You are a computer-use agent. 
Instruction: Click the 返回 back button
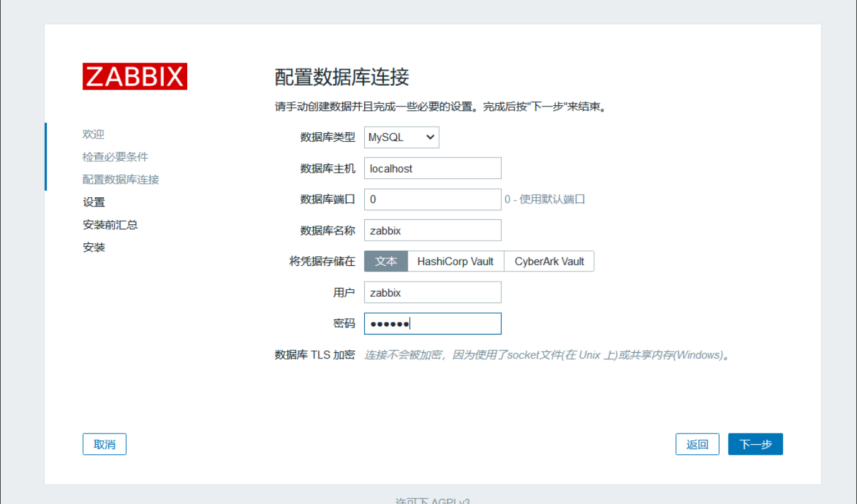pyautogui.click(x=698, y=444)
